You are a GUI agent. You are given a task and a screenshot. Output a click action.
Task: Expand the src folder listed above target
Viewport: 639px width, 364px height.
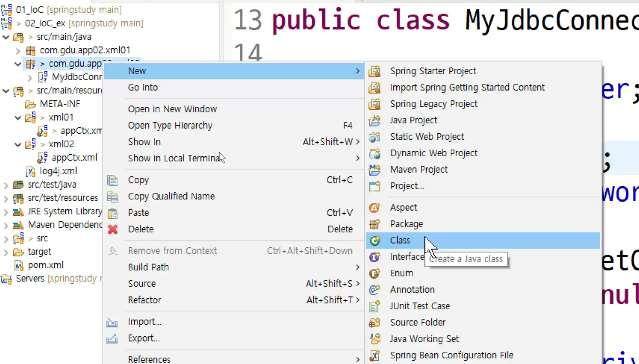click(6, 239)
